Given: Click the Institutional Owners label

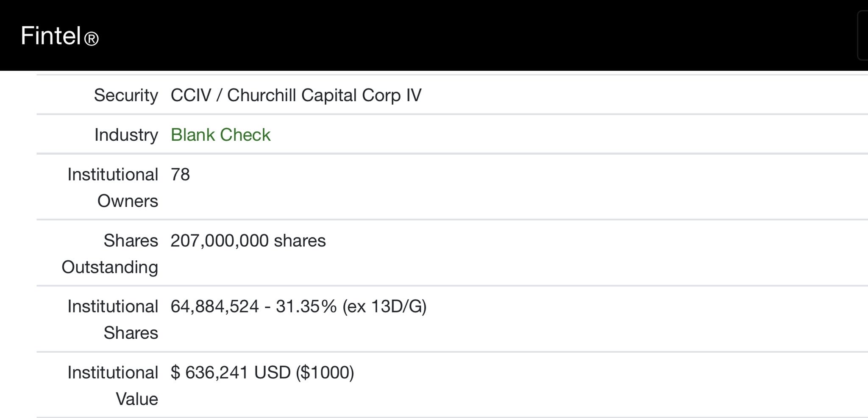Looking at the screenshot, I should [113, 187].
